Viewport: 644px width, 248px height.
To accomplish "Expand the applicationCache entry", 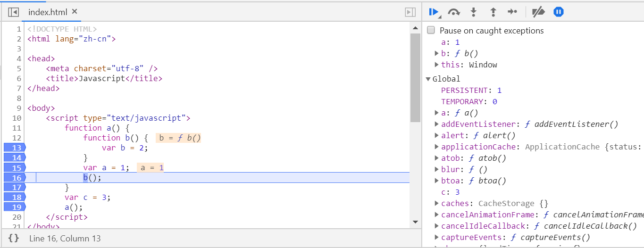I will coord(437,147).
